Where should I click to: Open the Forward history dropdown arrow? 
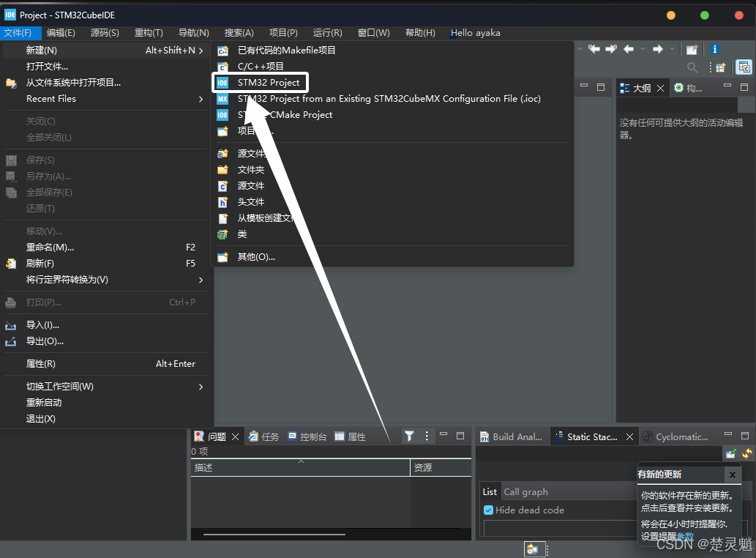[672, 49]
